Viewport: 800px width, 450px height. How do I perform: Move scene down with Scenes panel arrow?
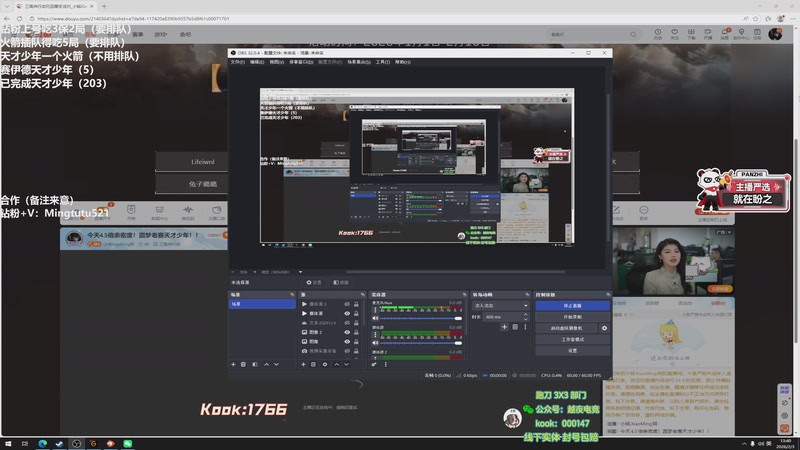[x=277, y=364]
